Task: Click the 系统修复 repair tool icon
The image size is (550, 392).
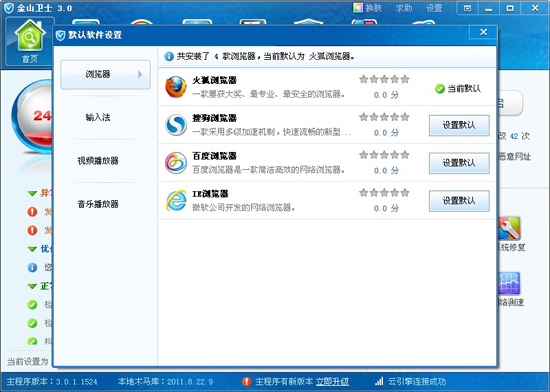Action: 509,229
